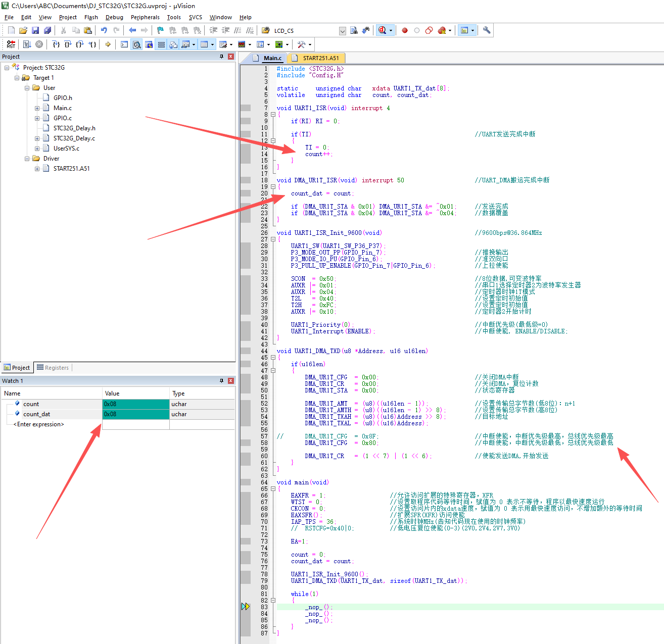This screenshot has height=644, width=664.
Task: Open the Peripherals menu
Action: pos(145,17)
